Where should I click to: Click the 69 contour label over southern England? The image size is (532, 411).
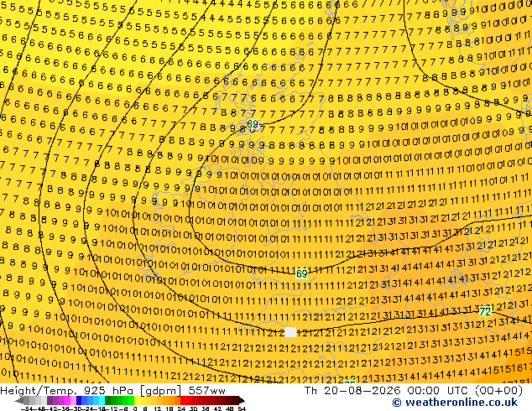point(301,273)
